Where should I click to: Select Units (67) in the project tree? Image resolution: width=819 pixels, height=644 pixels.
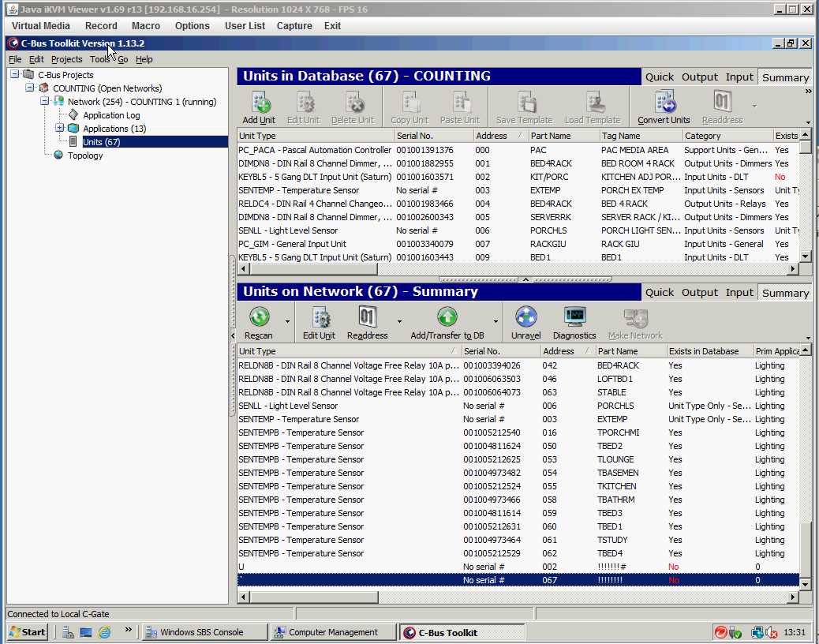(x=101, y=142)
